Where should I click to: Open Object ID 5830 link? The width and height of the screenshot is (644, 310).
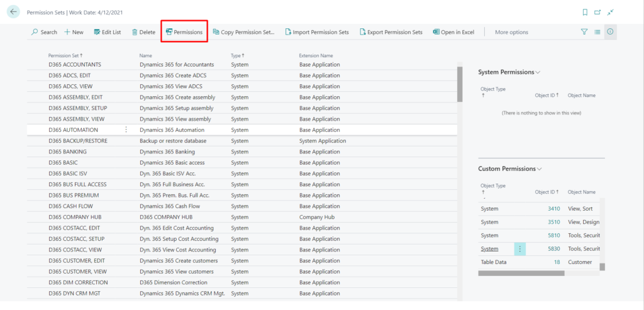(553, 249)
